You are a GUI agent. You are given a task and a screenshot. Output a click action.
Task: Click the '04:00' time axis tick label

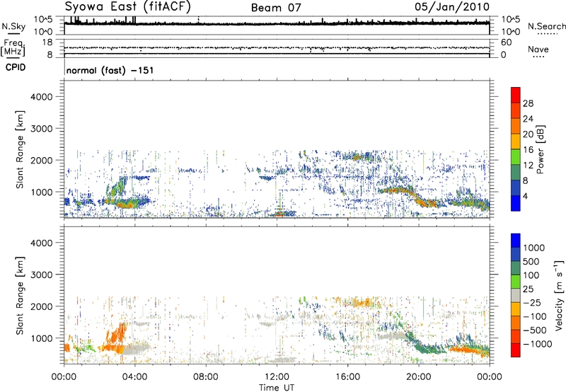pos(135,377)
